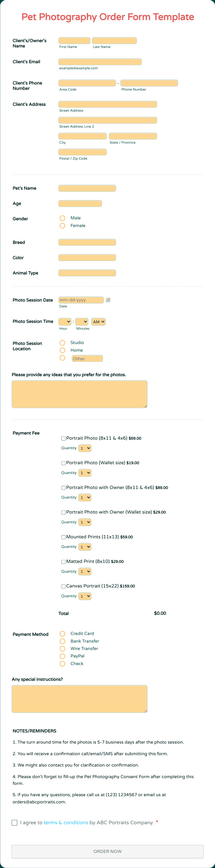Open the AM/PM selector
This screenshot has width=215, height=868.
(98, 322)
